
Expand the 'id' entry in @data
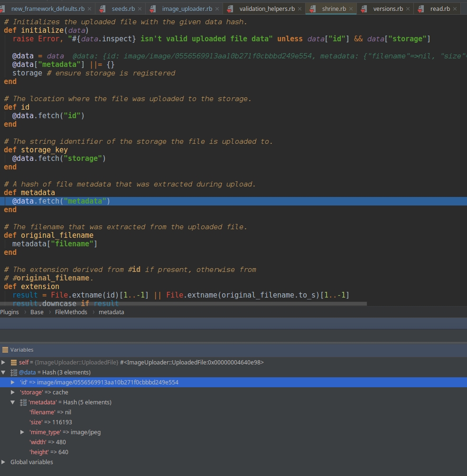coord(13,382)
